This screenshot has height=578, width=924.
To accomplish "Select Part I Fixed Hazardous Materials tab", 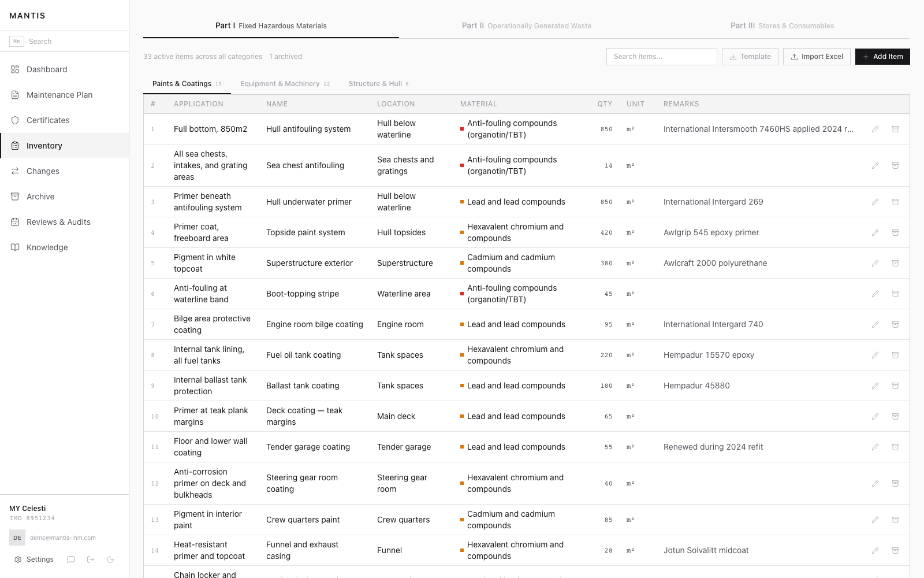I will click(x=271, y=25).
